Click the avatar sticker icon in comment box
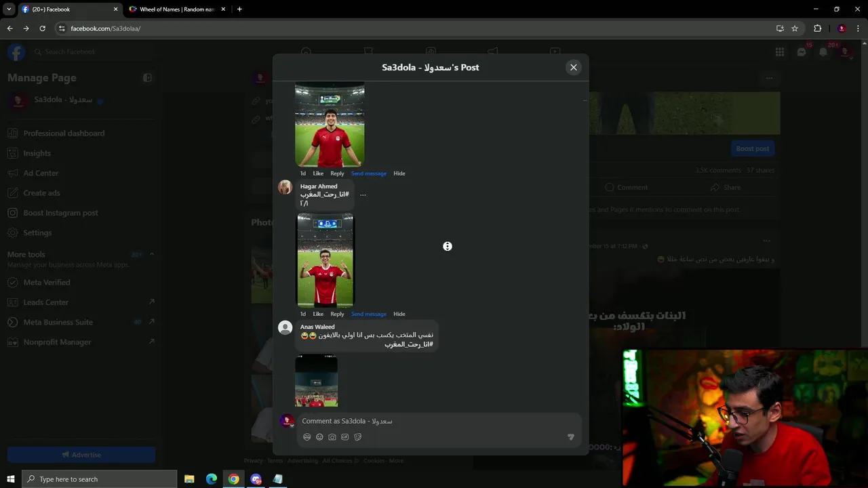This screenshot has width=868, height=488. 307,437
